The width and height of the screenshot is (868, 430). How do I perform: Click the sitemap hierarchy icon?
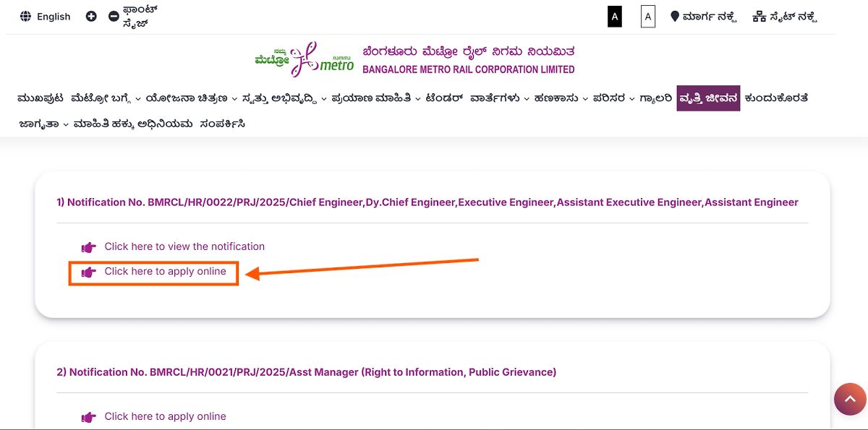(x=759, y=16)
